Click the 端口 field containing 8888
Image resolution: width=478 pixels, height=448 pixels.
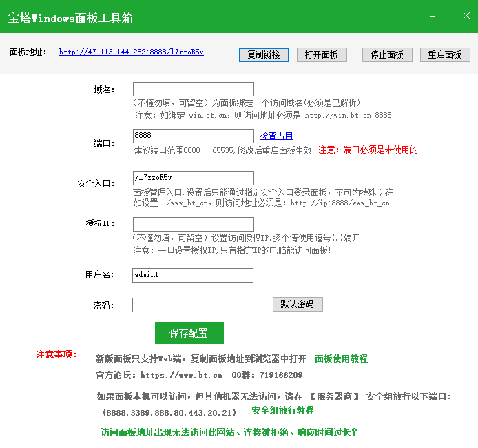(x=194, y=136)
